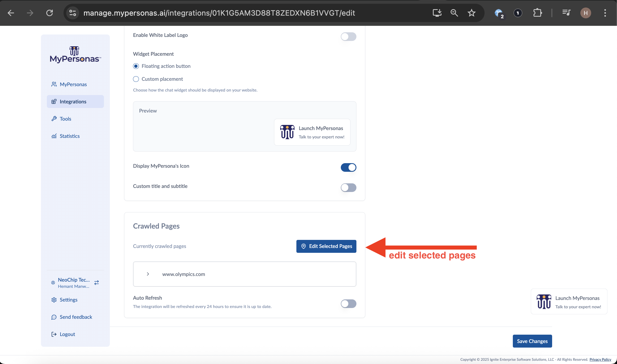Click the Currently crawled pages text
The image size is (617, 364).
point(159,246)
